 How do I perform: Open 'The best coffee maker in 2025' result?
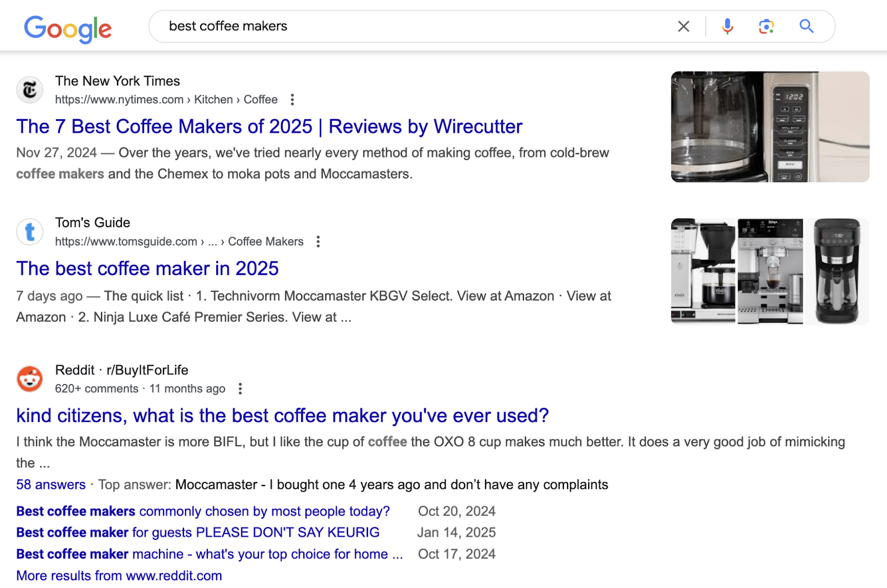tap(147, 268)
